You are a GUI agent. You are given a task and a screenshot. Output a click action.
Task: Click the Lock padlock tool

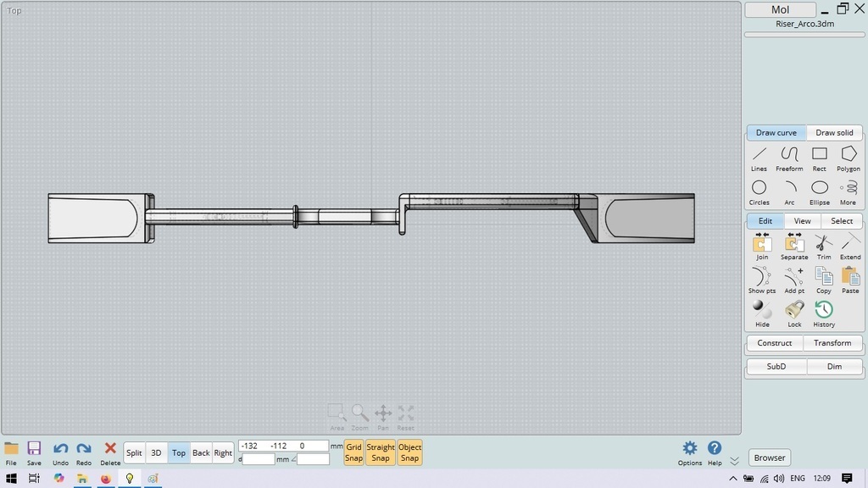click(794, 314)
